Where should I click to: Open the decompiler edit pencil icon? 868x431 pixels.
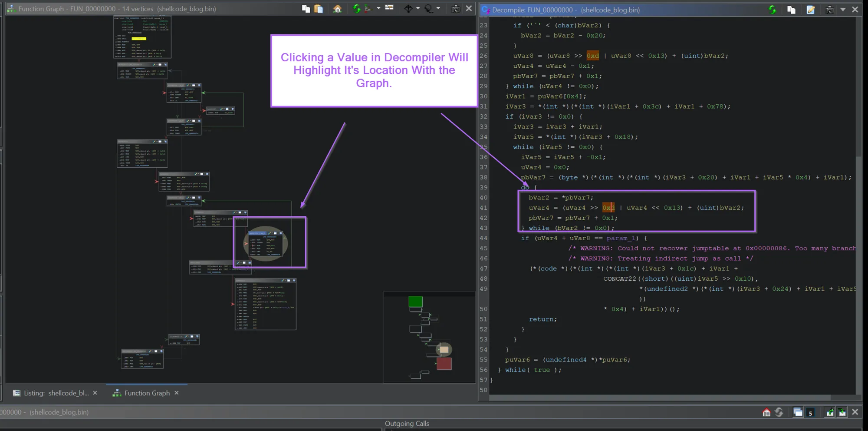coord(811,10)
